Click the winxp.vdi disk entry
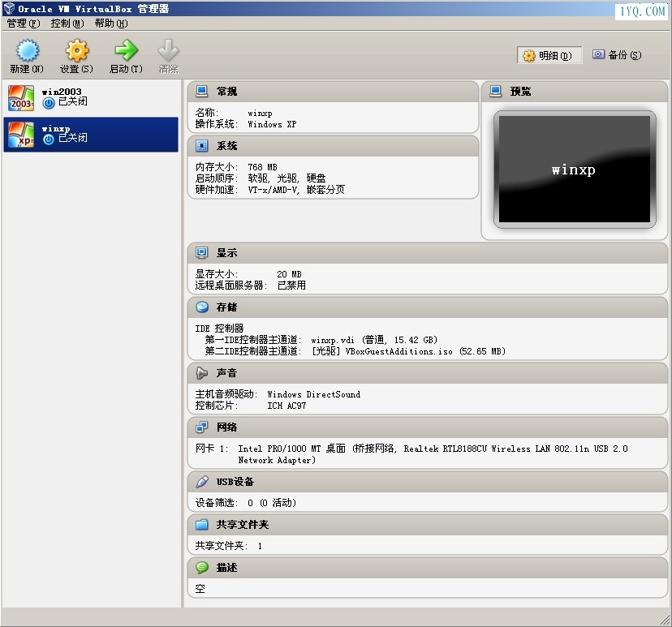672x627 pixels. tap(375, 340)
